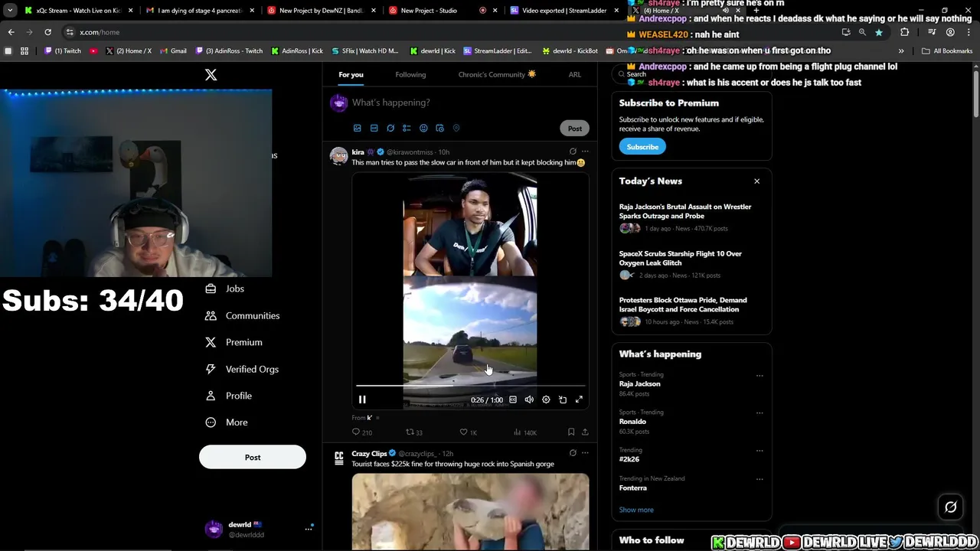Share kira's post

(x=585, y=432)
